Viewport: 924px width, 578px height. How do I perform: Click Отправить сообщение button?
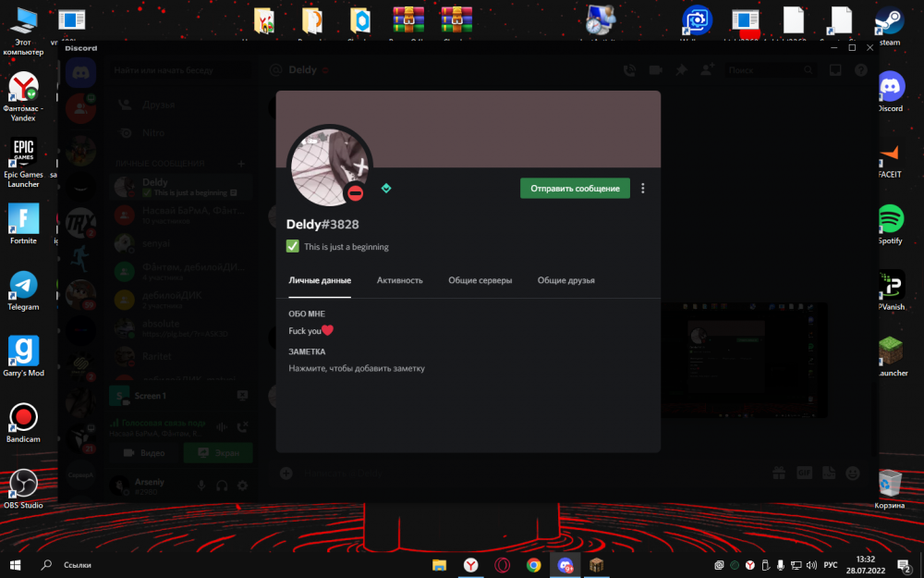pyautogui.click(x=575, y=188)
